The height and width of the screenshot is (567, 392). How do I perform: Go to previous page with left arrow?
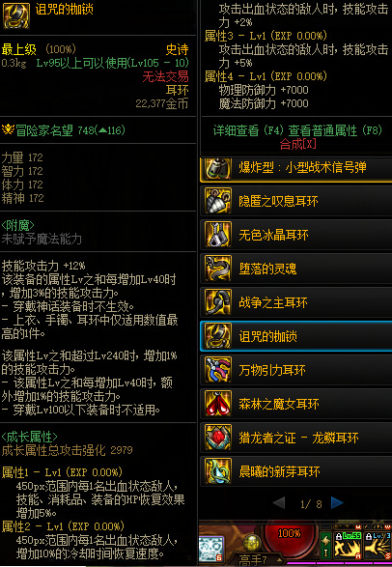pyautogui.click(x=279, y=503)
